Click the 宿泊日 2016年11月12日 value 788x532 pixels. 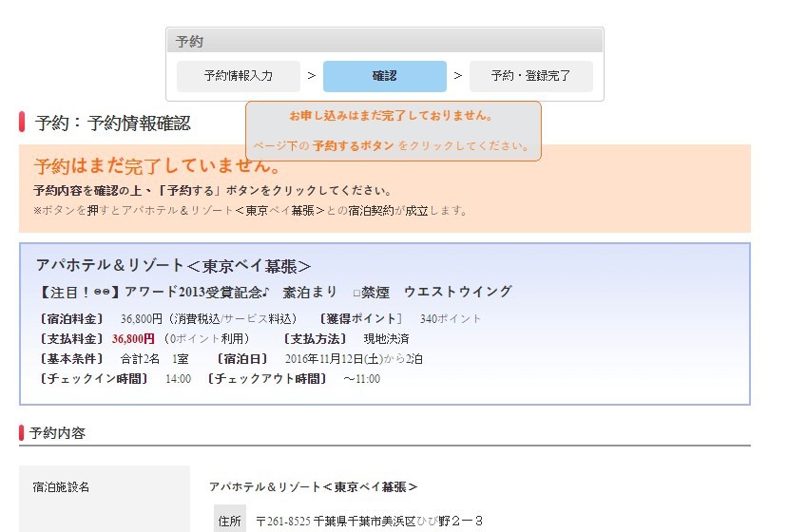click(x=354, y=359)
